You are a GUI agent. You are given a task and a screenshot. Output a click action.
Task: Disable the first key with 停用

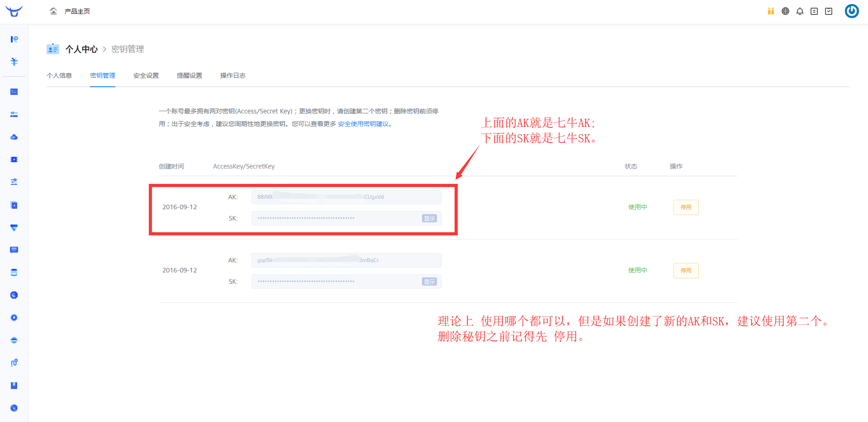click(x=686, y=207)
